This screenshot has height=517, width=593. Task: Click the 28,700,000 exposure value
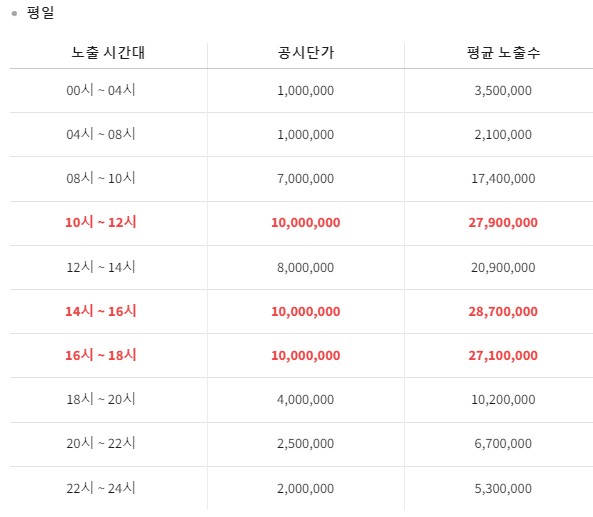(503, 312)
